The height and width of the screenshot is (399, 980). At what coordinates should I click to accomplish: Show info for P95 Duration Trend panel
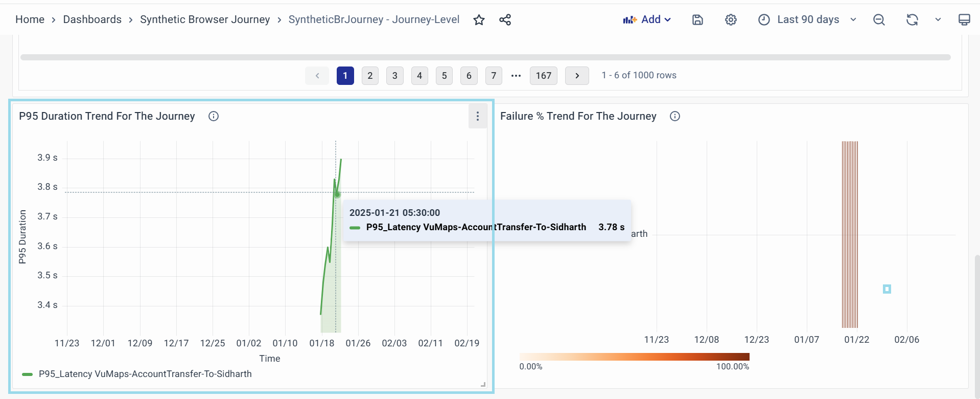214,116
